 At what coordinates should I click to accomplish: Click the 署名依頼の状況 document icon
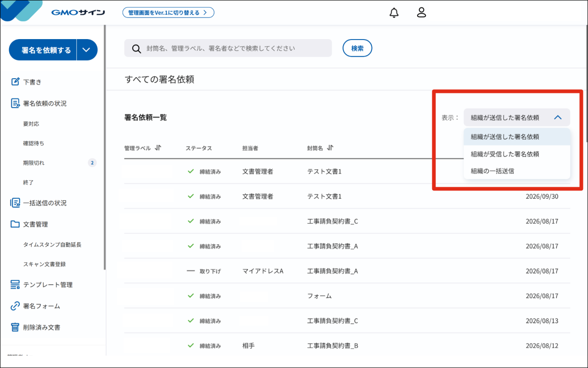[x=15, y=103]
